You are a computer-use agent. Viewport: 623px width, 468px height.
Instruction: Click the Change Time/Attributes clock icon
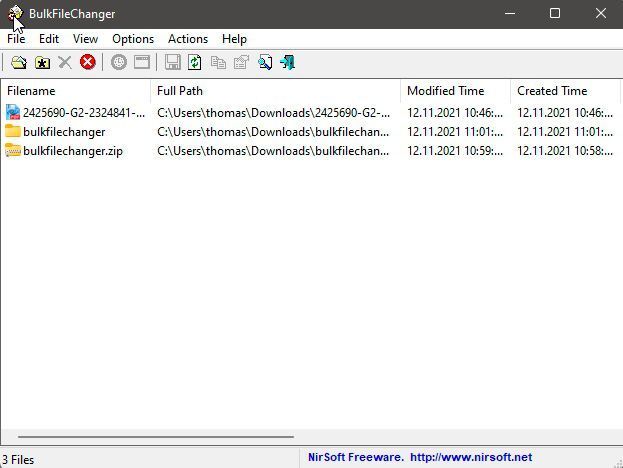119,62
